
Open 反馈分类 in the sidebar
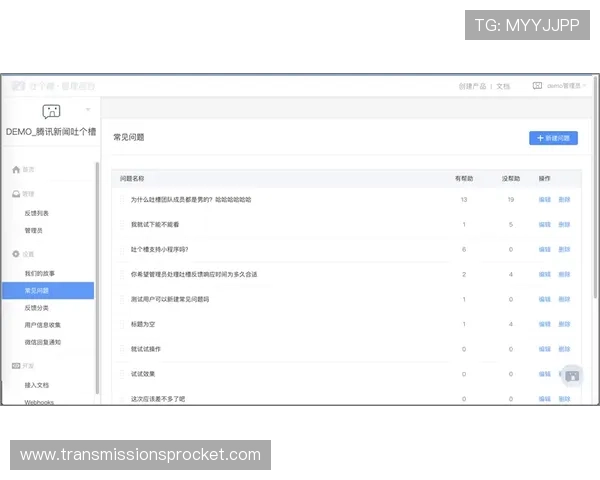click(37, 308)
